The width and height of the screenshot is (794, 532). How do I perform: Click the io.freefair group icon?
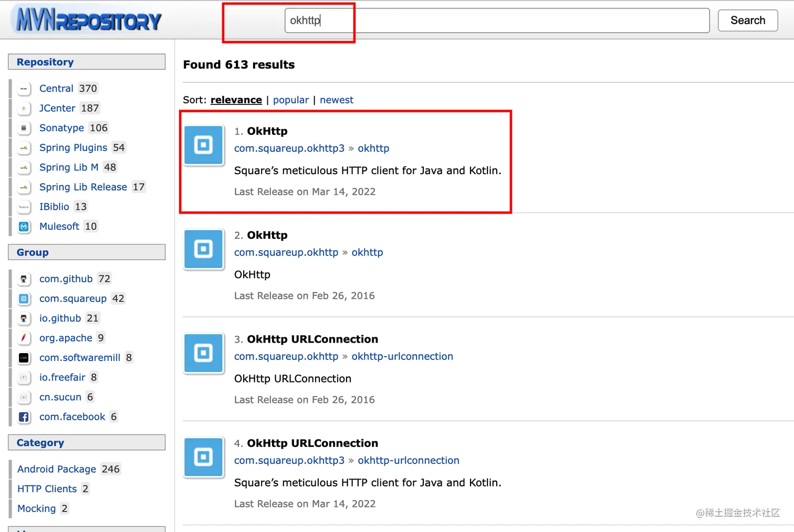click(x=24, y=377)
